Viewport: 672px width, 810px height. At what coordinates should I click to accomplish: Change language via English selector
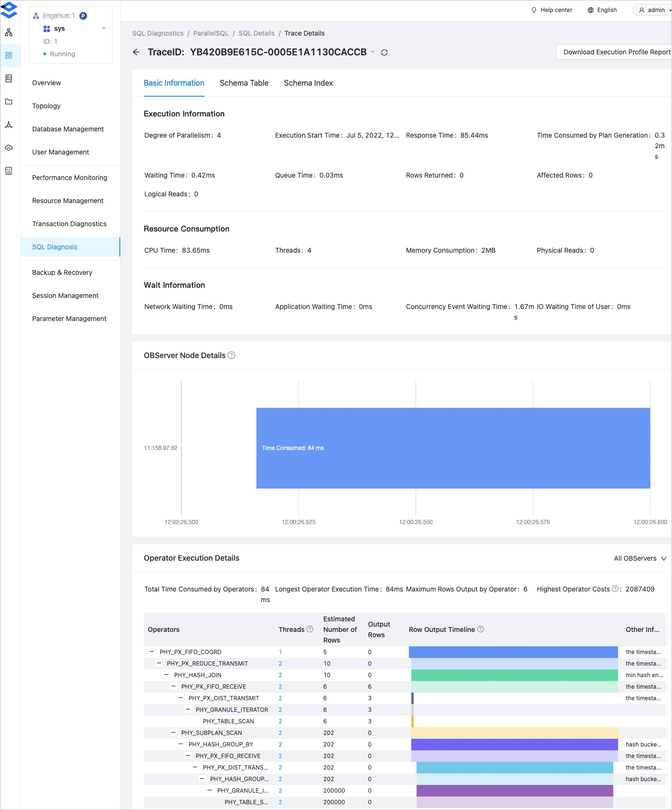[607, 10]
